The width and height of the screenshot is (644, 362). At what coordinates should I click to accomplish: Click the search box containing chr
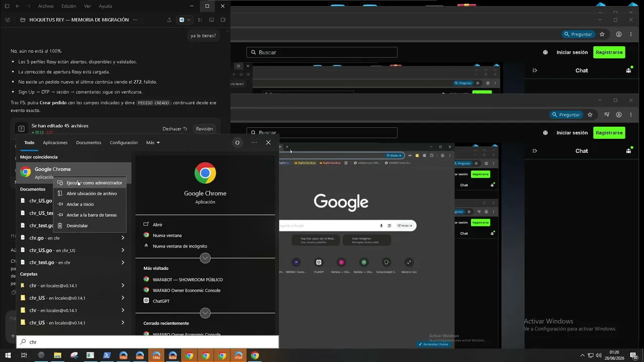[148, 342]
